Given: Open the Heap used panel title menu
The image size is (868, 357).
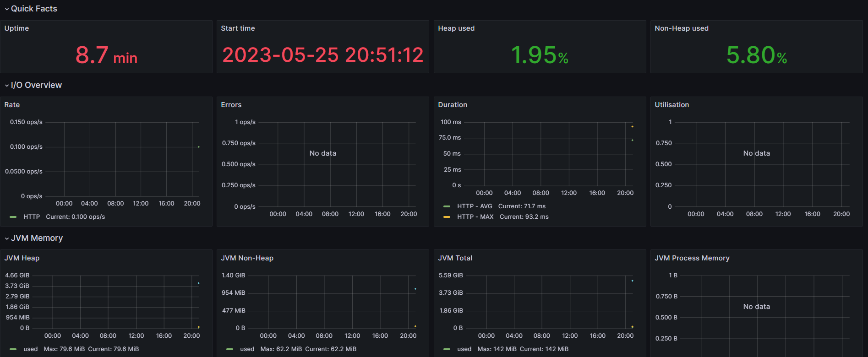Looking at the screenshot, I should pyautogui.click(x=456, y=28).
